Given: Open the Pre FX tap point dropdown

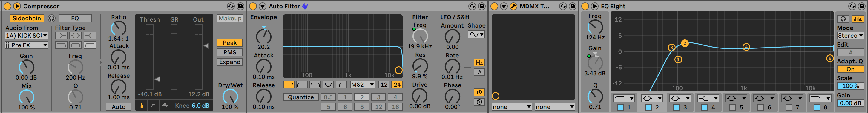Looking at the screenshot, I should [x=26, y=45].
